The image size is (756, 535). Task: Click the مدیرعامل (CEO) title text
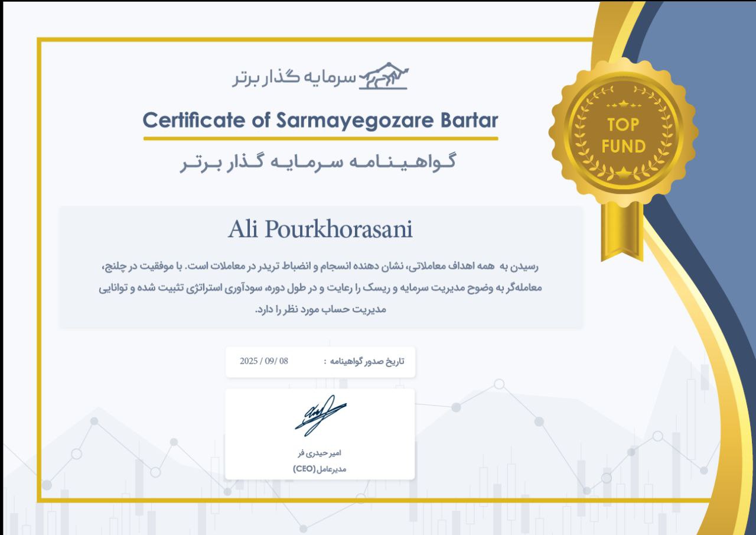point(320,469)
